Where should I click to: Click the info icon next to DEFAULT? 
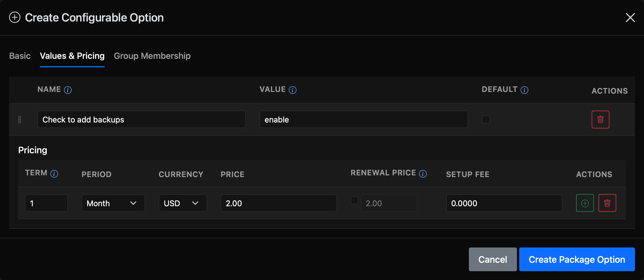[x=524, y=90]
